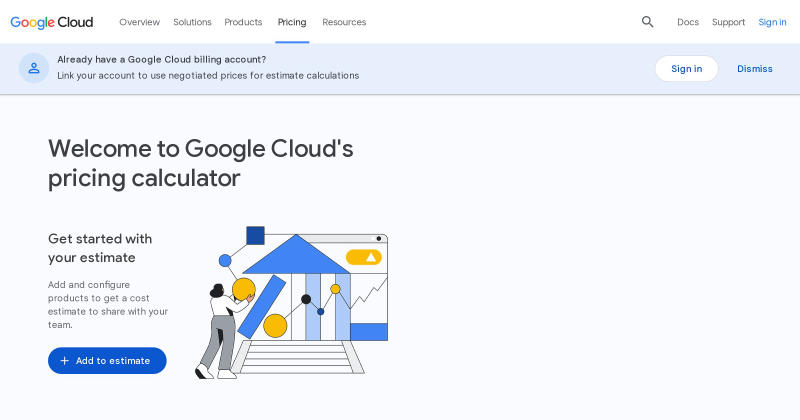
Task: Click 'Already have a Google Cloud billing account?' text
Action: click(162, 59)
